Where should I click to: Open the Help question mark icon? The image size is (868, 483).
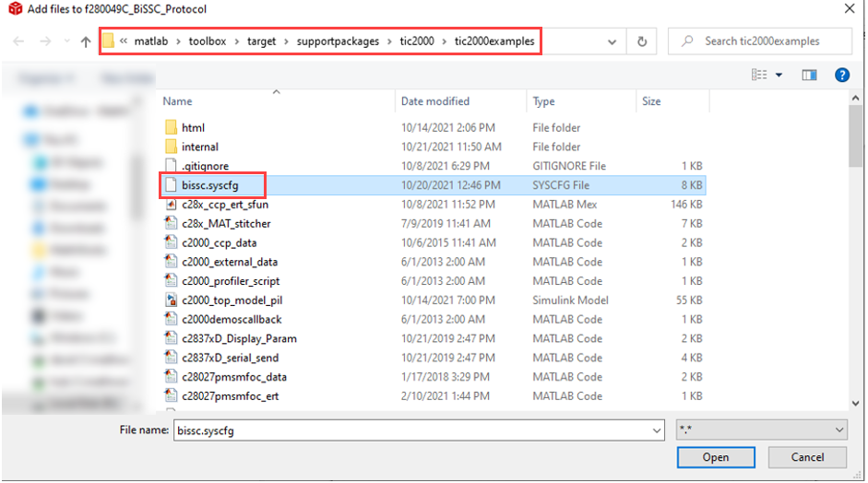841,75
